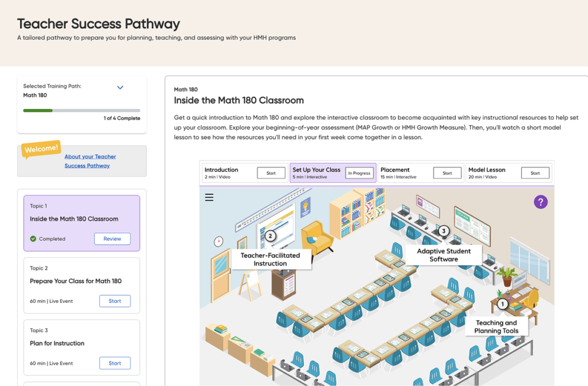Review Topic 1 Inside the Math 180 Classroom
Screen dimensions: 588x386
point(112,238)
